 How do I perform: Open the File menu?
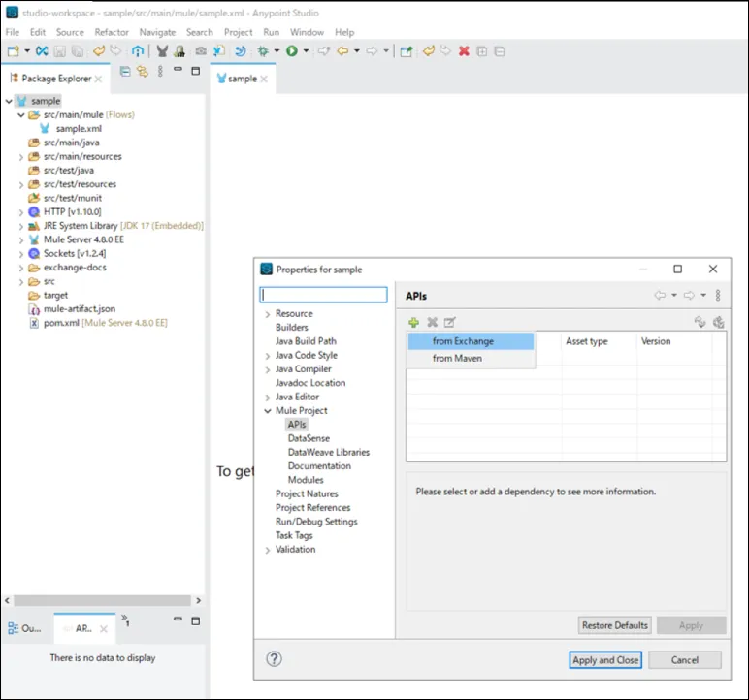pyautogui.click(x=13, y=32)
